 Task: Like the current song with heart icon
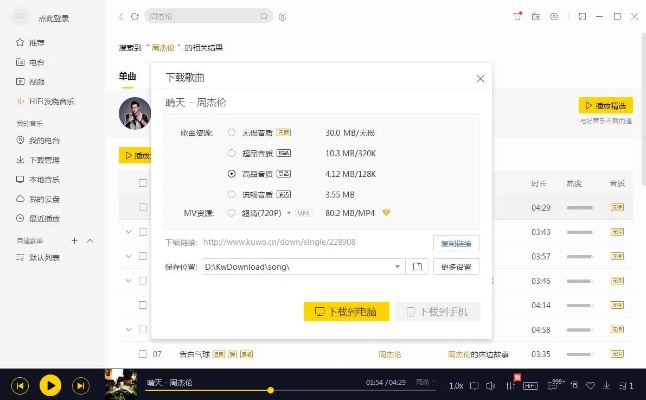pyautogui.click(x=590, y=386)
